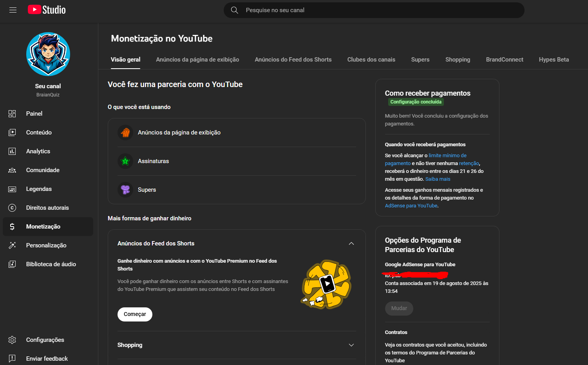The height and width of the screenshot is (365, 588).
Task: Open Analytics in the sidebar
Action: [x=48, y=151]
